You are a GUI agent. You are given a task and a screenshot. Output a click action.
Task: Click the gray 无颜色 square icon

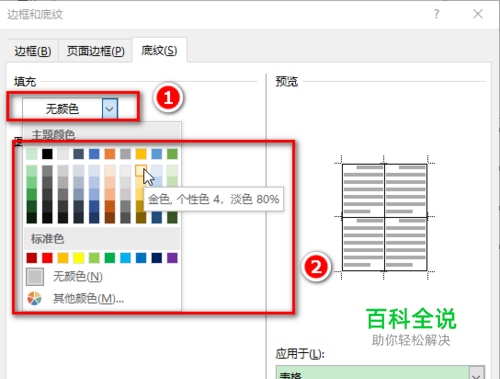click(35, 277)
